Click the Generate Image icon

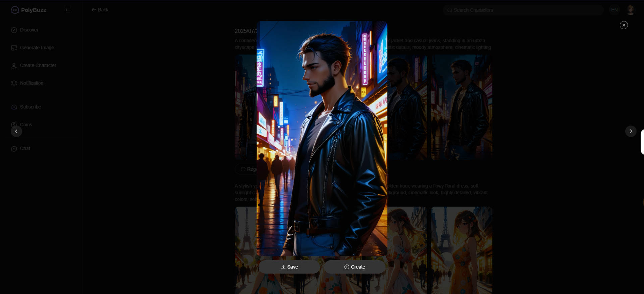point(14,48)
